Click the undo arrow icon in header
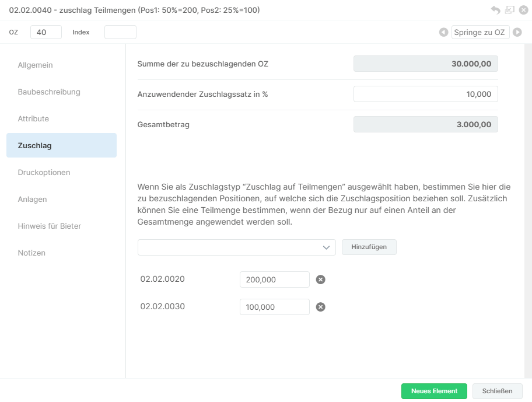 click(x=495, y=10)
